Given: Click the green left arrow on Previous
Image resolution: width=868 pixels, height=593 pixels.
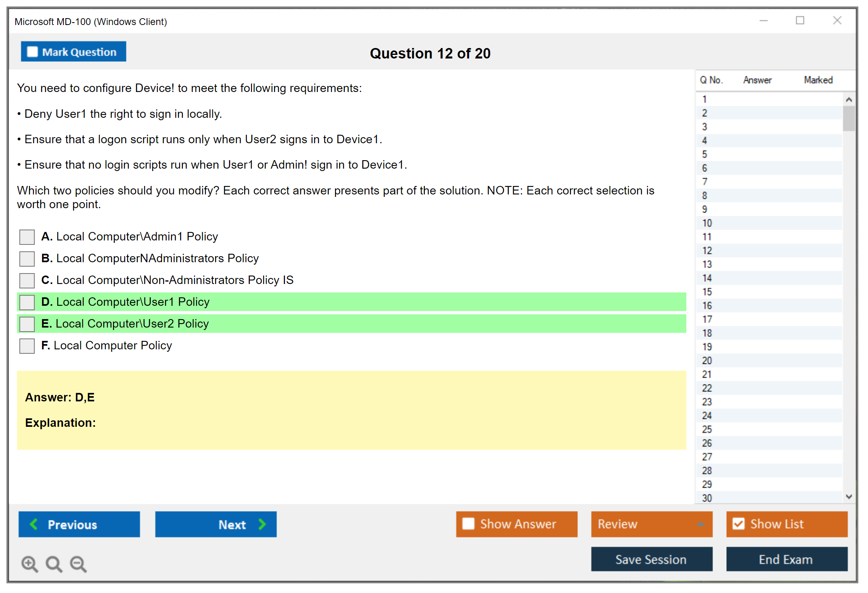Looking at the screenshot, I should [x=34, y=524].
